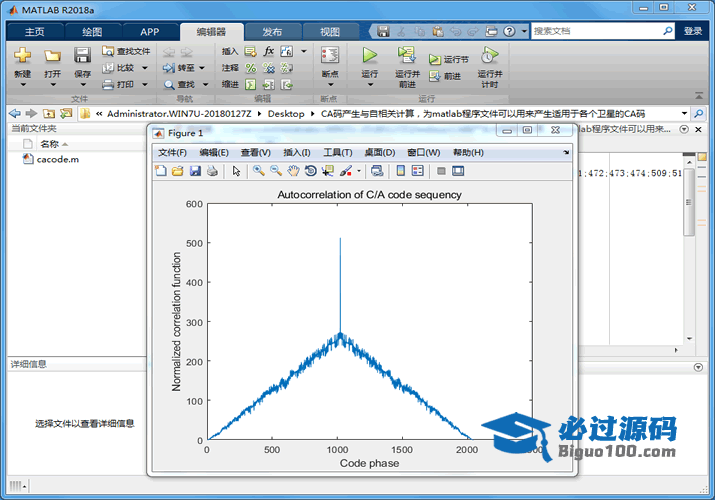Select cacode.m in the current folder list
The height and width of the screenshot is (500, 715).
coord(57,159)
